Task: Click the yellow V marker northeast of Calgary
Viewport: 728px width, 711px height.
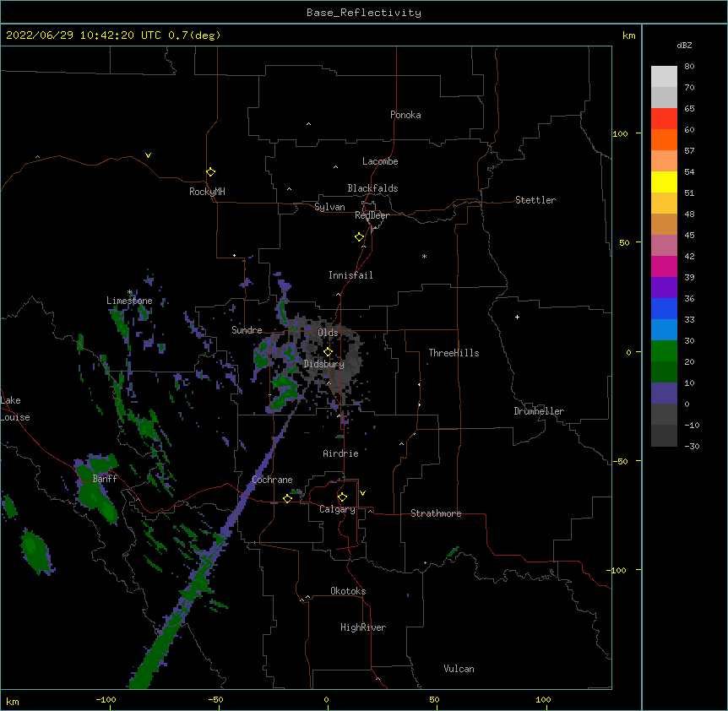Action: click(x=362, y=493)
